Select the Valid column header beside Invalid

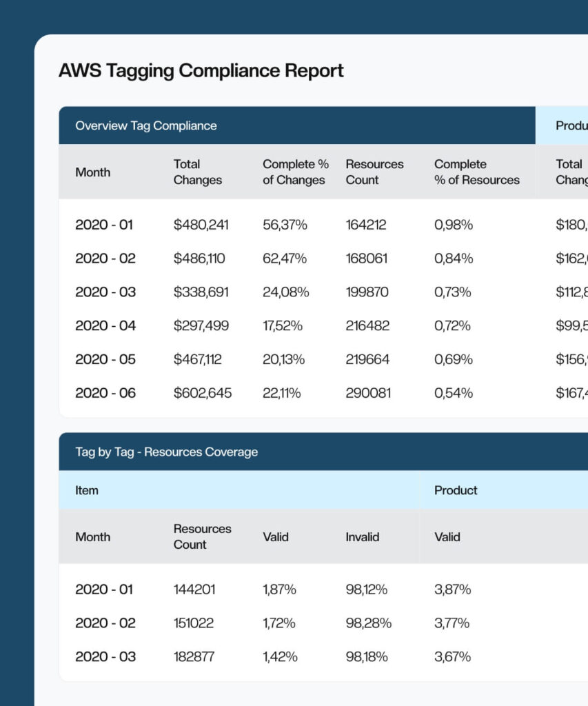tap(276, 536)
